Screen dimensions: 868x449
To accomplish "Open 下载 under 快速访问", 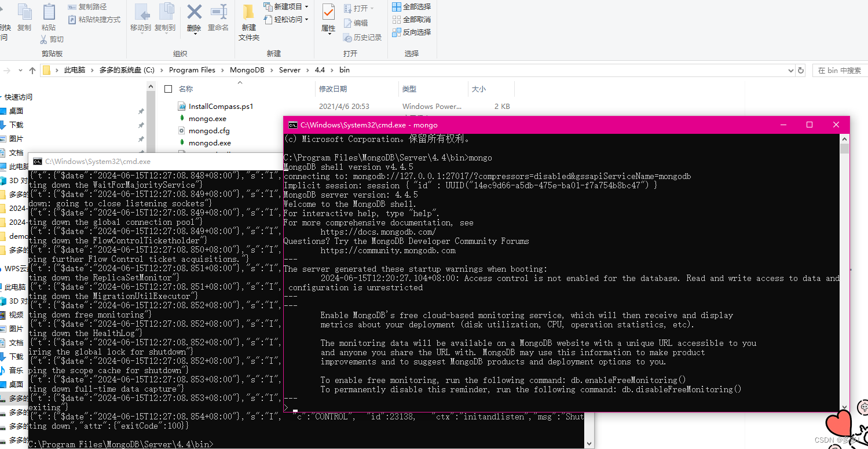I will [x=16, y=125].
